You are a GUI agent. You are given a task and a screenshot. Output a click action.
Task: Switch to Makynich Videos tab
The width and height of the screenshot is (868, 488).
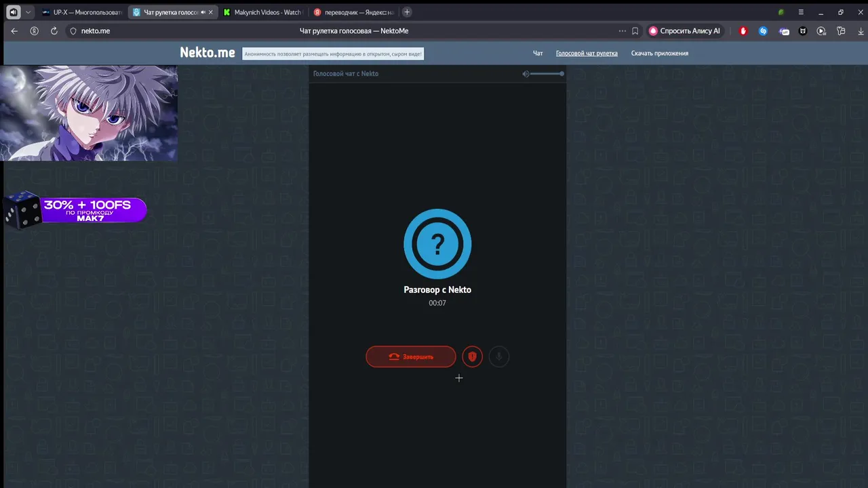coord(262,12)
